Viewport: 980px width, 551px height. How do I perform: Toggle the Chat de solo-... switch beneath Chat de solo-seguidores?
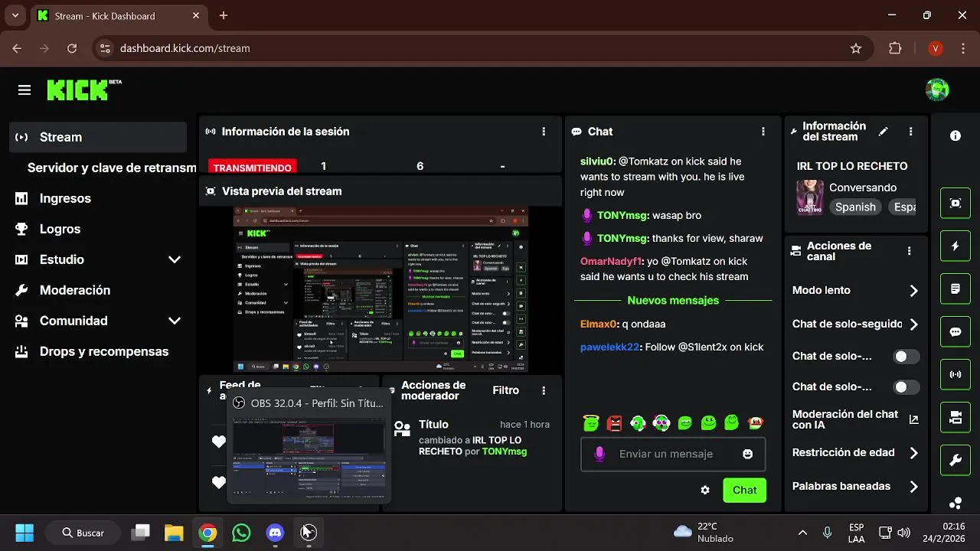pyautogui.click(x=906, y=357)
